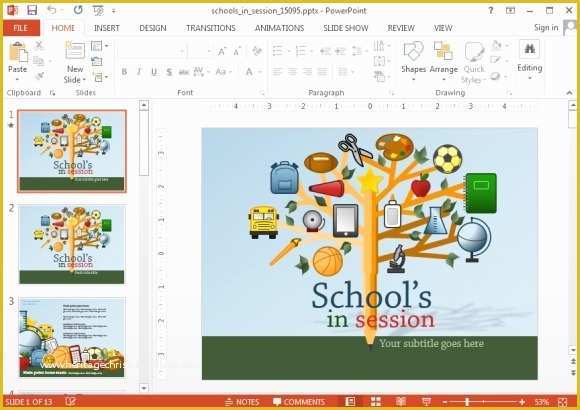
Task: Click the slide panel scroll down arrow
Action: pos(144,387)
